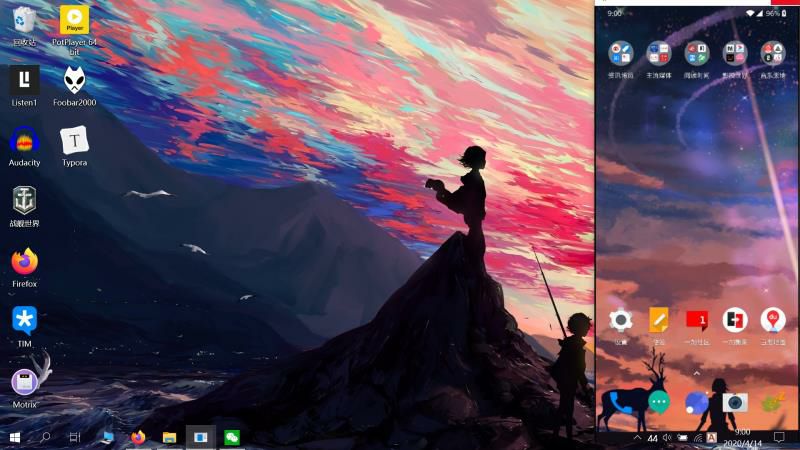Click the Listen1 desktop icon
Screen dimensions: 800x450
pyautogui.click(x=24, y=81)
